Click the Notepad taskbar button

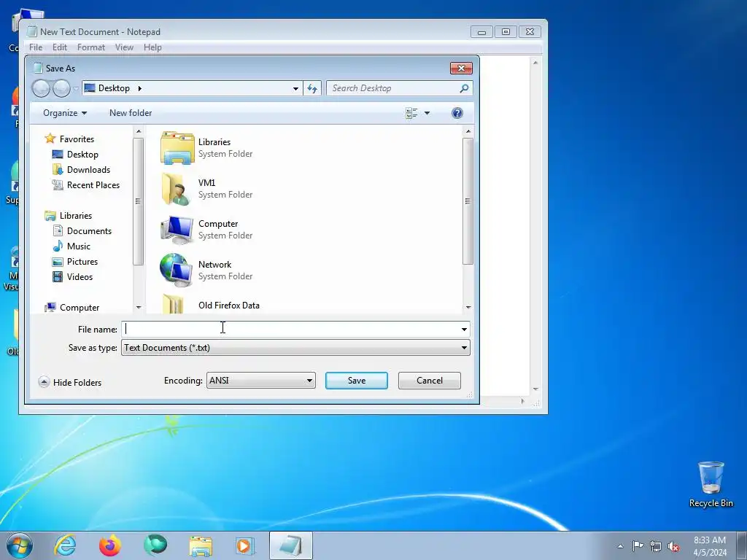pos(290,545)
